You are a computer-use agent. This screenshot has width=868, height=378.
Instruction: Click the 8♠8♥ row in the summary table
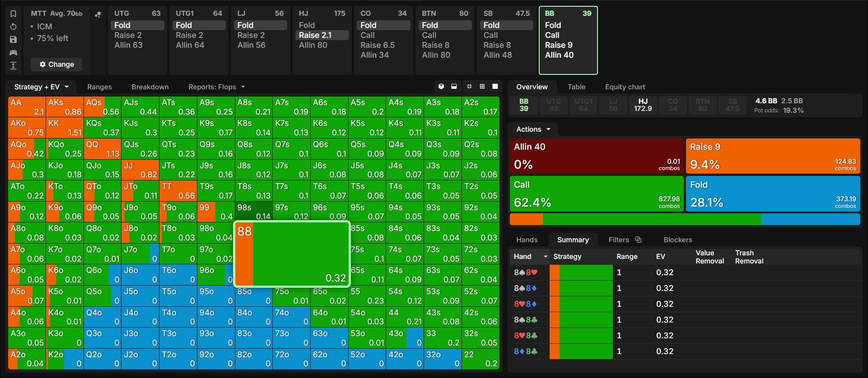685,272
